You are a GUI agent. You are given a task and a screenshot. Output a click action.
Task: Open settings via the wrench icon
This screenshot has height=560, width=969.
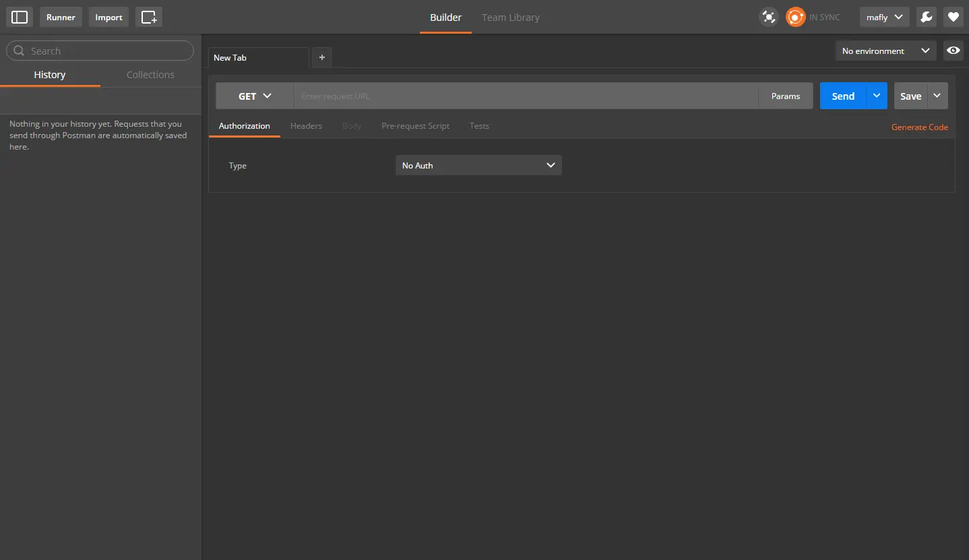927,17
